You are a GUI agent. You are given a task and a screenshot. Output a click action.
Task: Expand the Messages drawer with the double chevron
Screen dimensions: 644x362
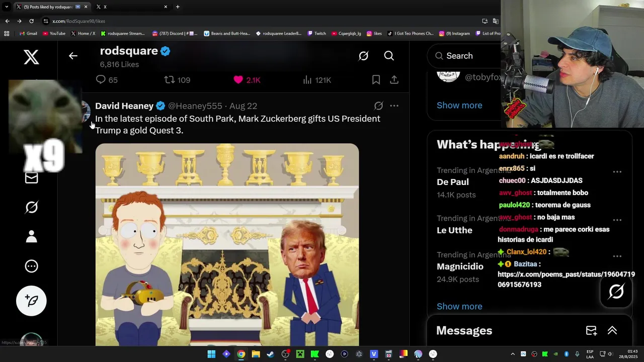click(x=612, y=330)
